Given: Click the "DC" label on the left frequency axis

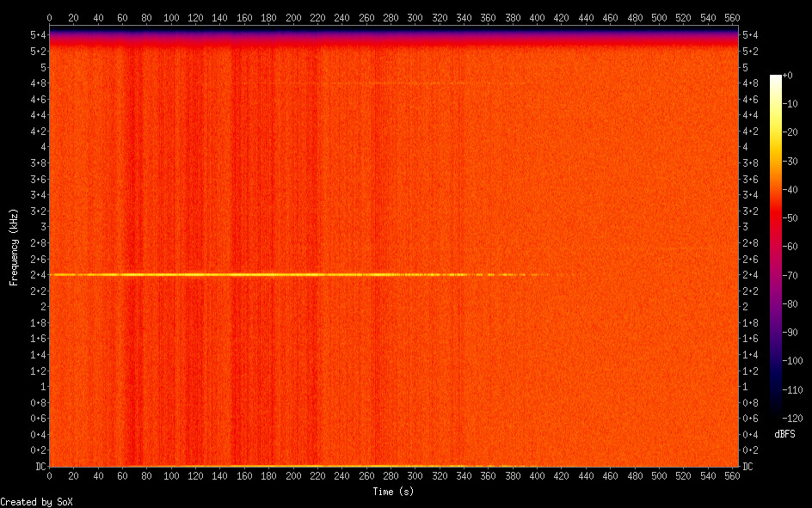Looking at the screenshot, I should click(38, 467).
